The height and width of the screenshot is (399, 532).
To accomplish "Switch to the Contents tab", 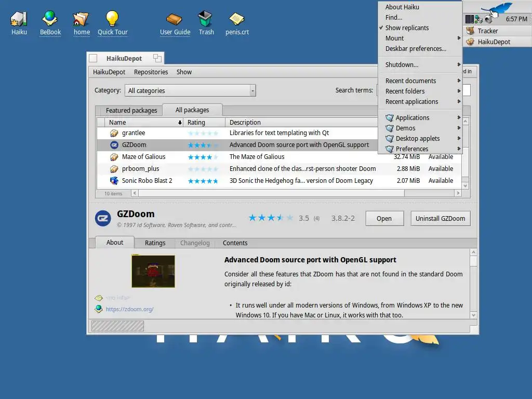I will click(235, 243).
